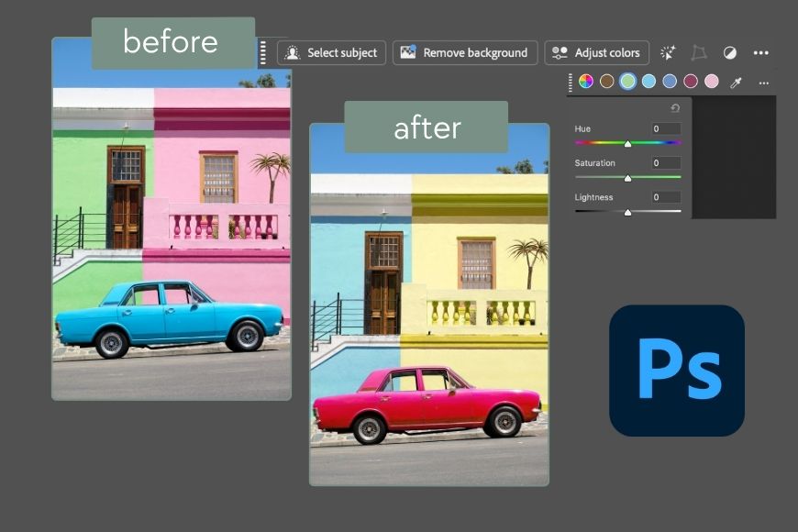Click the half-filled circle adjustment icon
Viewport: 798px width, 532px height.
(x=730, y=53)
